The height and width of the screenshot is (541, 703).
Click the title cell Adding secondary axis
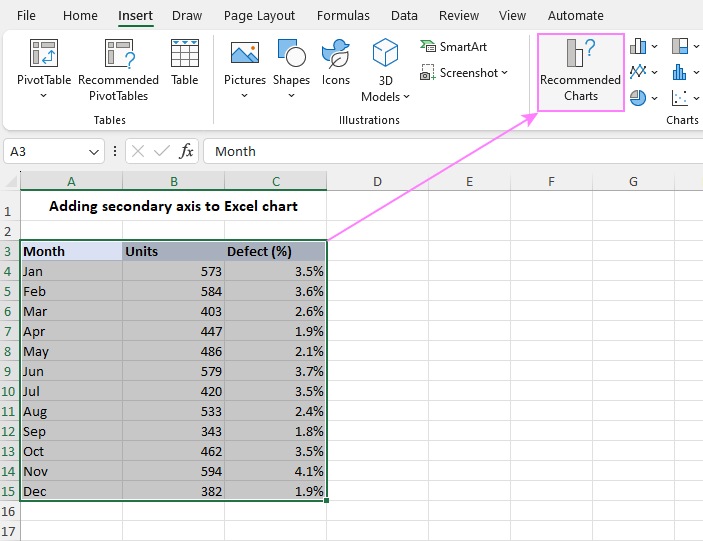[173, 206]
